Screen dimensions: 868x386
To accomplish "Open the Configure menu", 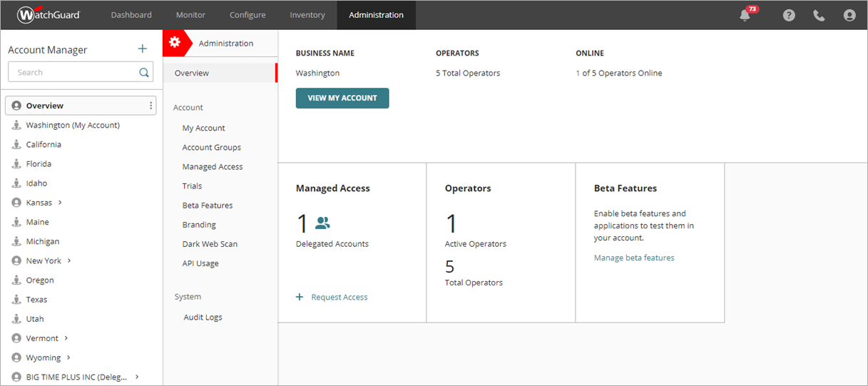I will coord(247,15).
